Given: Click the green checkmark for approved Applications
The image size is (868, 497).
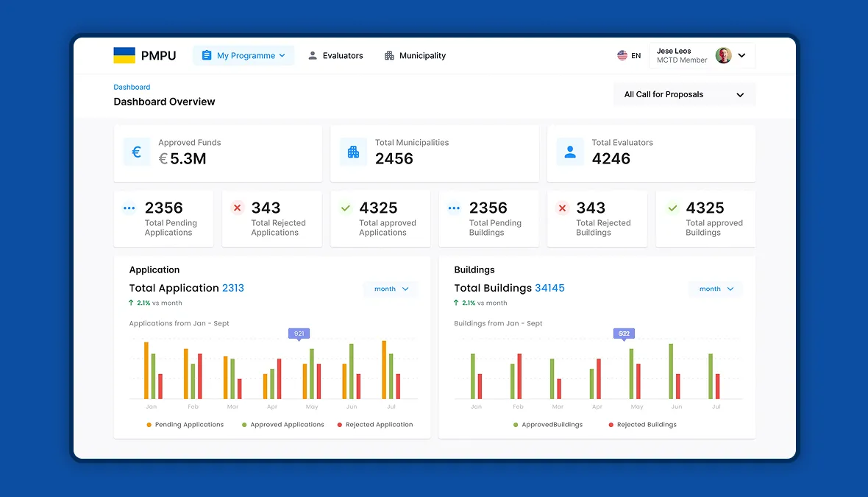Looking at the screenshot, I should [x=346, y=208].
